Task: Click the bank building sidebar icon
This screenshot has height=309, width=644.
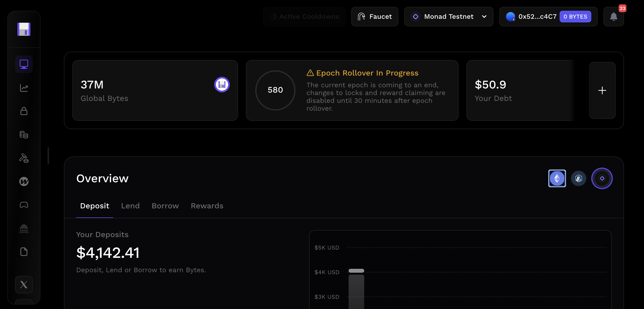Action: pos(24,228)
